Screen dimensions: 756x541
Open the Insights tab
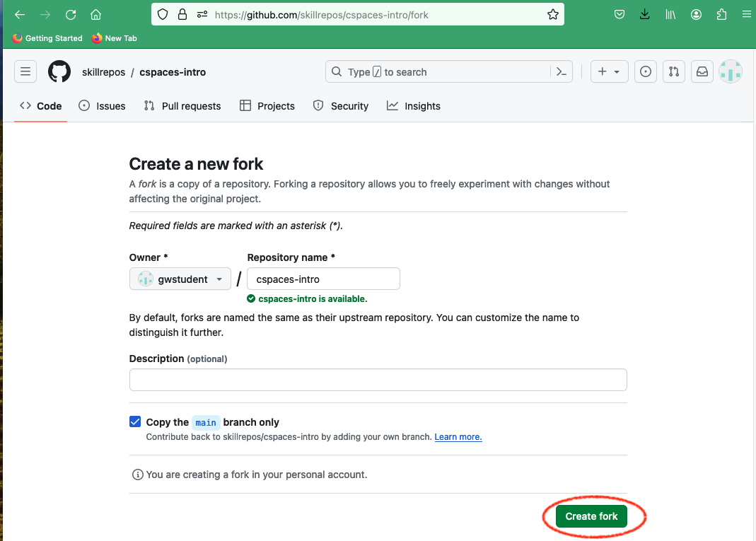coord(414,106)
